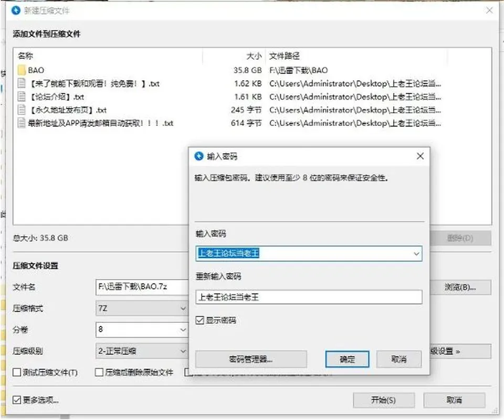Screen dimensions: 504x420
Task: Click the file icon beside 【论坛介绍】.txt
Action: (x=22, y=97)
